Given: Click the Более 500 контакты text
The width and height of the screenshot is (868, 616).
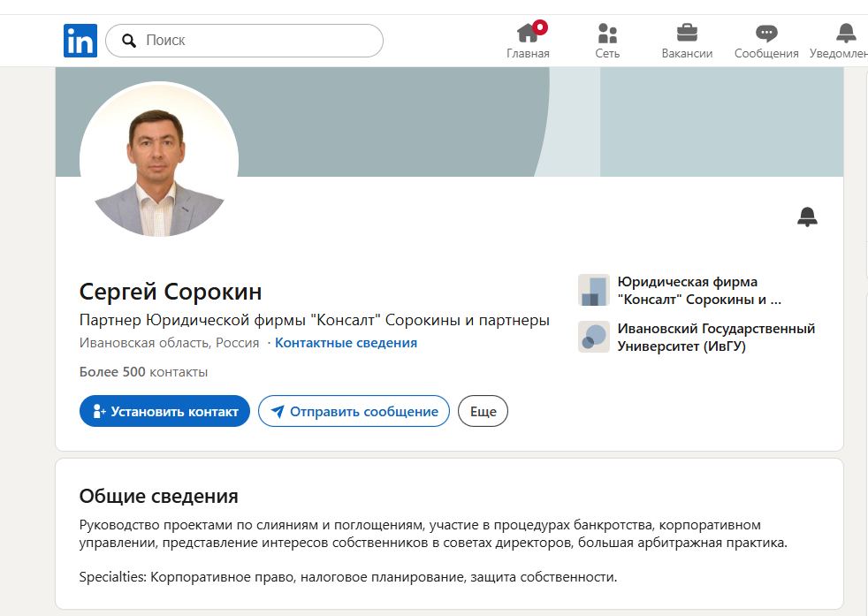Looking at the screenshot, I should (143, 372).
